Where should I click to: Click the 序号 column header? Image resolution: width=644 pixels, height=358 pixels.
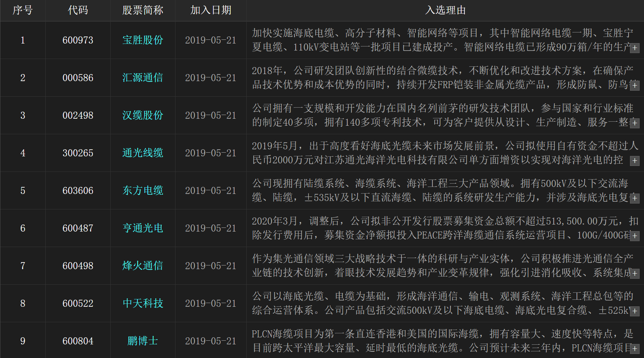(23, 10)
